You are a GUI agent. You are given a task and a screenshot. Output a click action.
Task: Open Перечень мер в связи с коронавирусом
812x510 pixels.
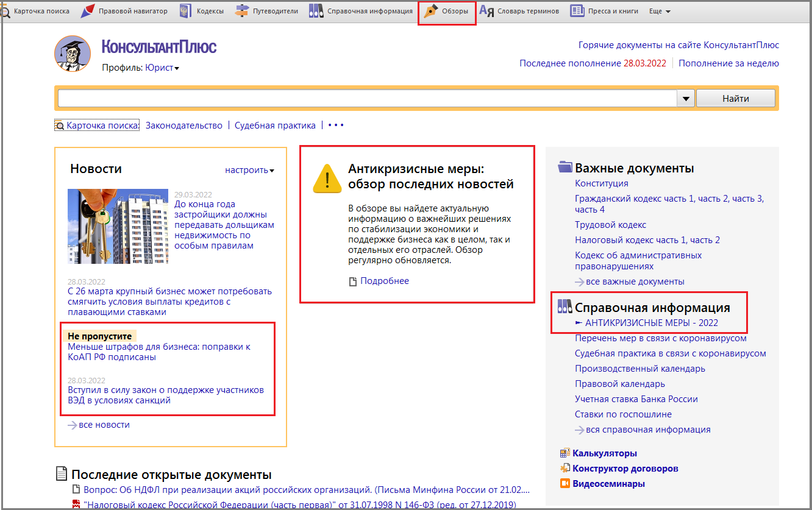(x=661, y=338)
